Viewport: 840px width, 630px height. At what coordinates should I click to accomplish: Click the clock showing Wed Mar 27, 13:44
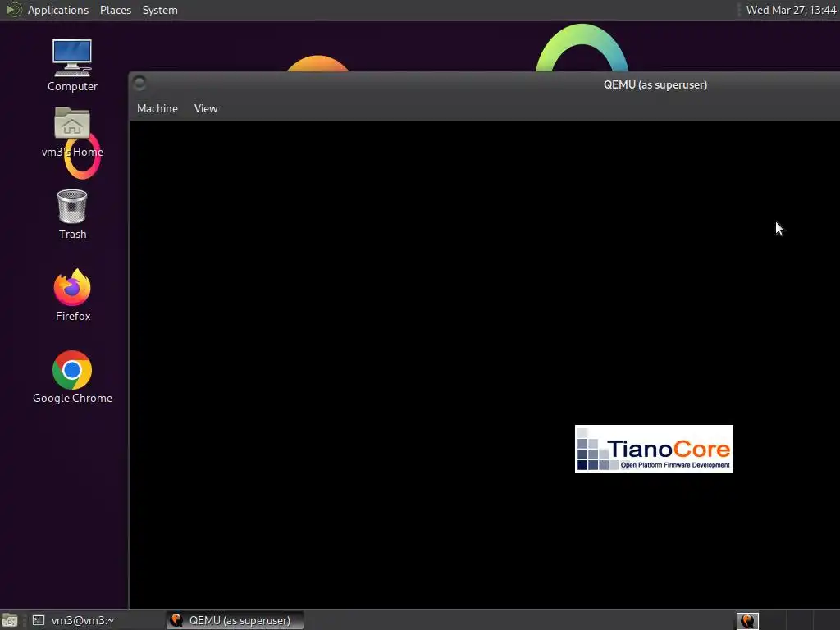tap(791, 10)
